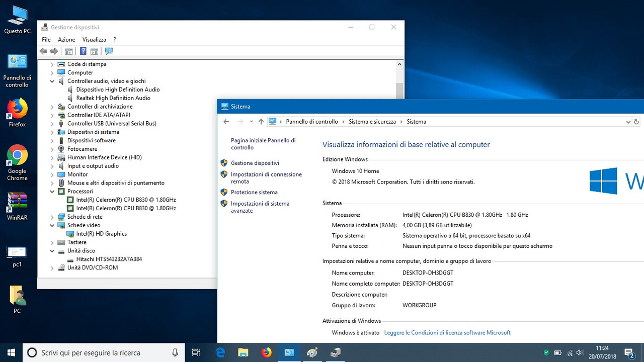Collapse the Schede video node

(x=52, y=225)
